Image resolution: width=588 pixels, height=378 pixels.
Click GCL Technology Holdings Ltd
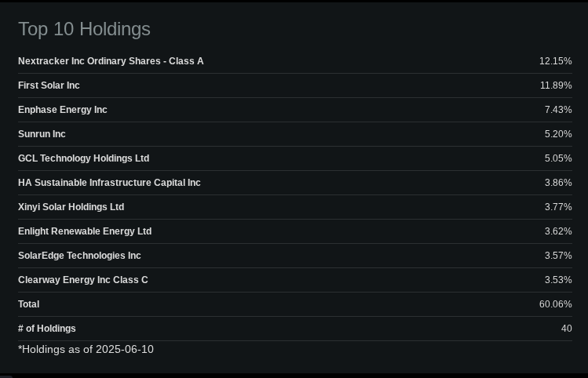83,158
